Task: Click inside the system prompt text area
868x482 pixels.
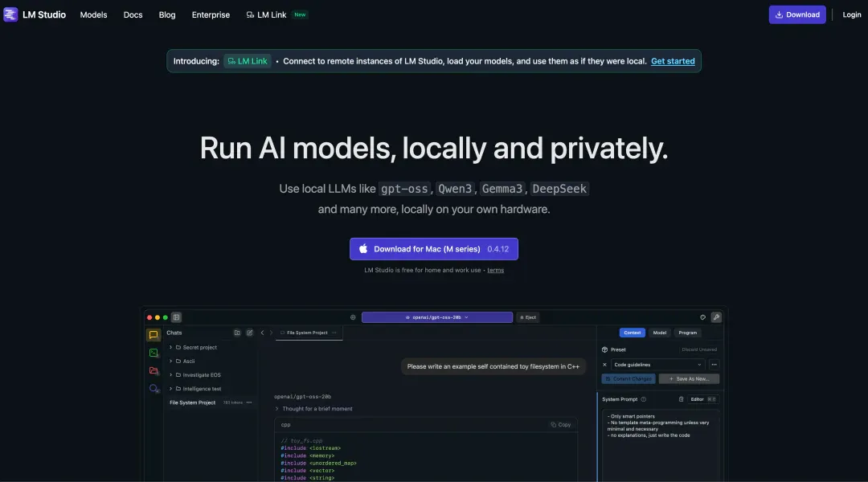Action: click(x=661, y=446)
